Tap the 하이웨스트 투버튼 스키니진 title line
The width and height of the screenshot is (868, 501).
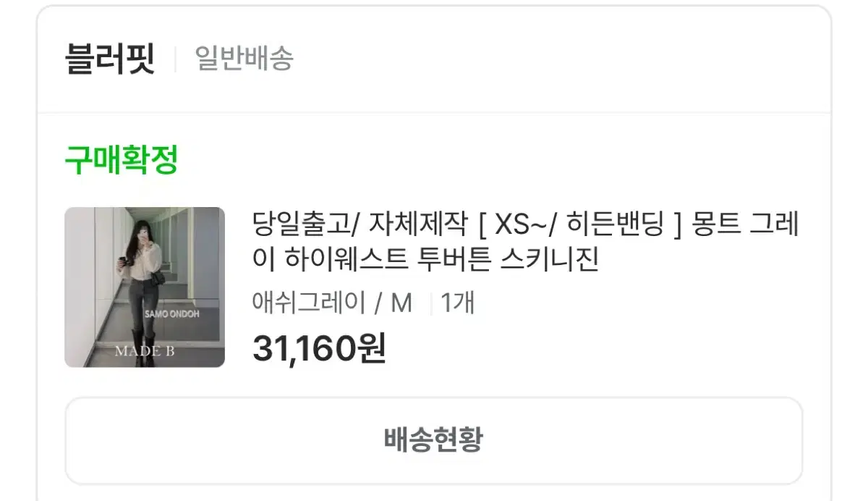click(x=426, y=260)
